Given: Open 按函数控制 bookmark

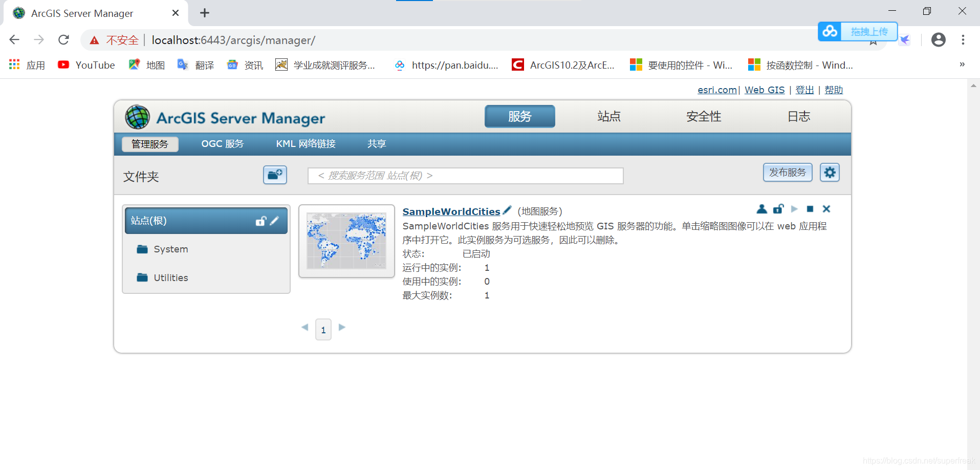Looking at the screenshot, I should click(800, 65).
